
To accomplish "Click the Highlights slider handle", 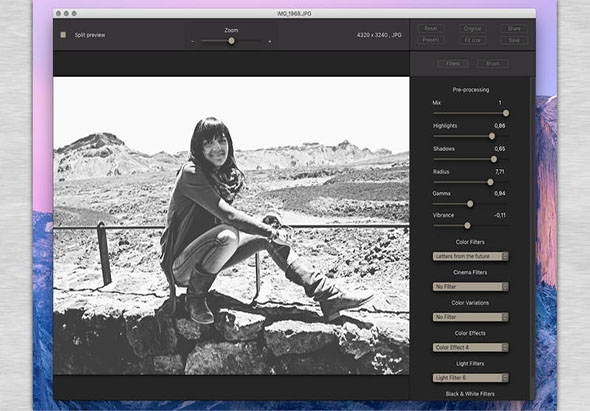I will pos(492,136).
